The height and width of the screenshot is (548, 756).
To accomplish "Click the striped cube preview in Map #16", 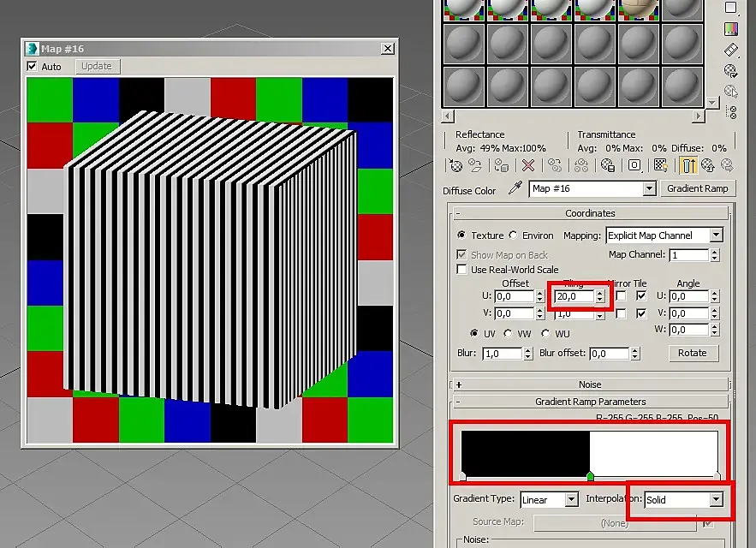I will 211,259.
